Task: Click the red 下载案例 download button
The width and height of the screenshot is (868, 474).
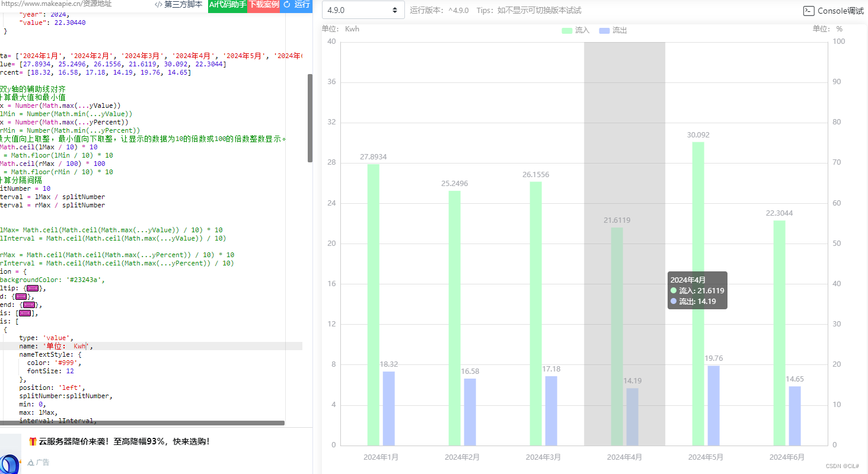Action: click(263, 5)
